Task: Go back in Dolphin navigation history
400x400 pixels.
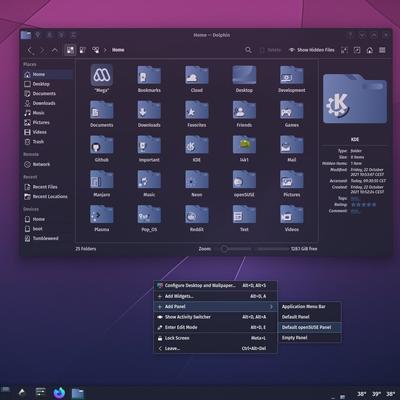Action: (30, 50)
